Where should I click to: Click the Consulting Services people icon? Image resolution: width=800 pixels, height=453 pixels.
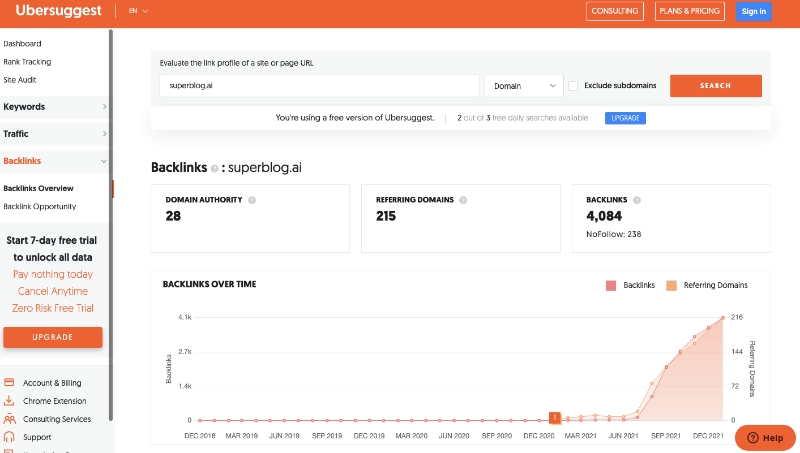click(9, 419)
